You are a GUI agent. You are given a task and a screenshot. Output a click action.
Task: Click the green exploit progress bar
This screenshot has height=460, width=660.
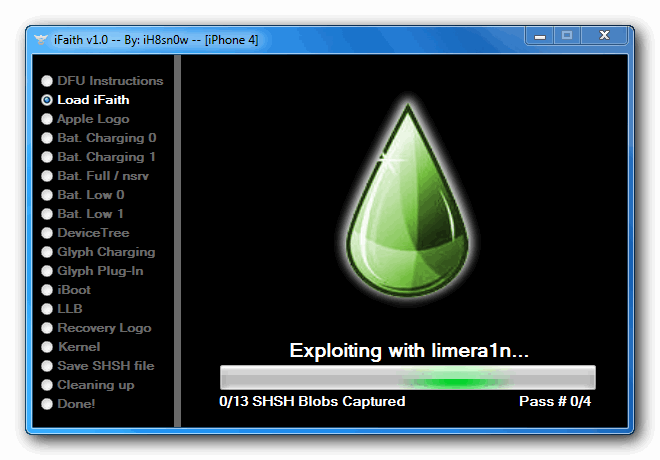pyautogui.click(x=407, y=377)
